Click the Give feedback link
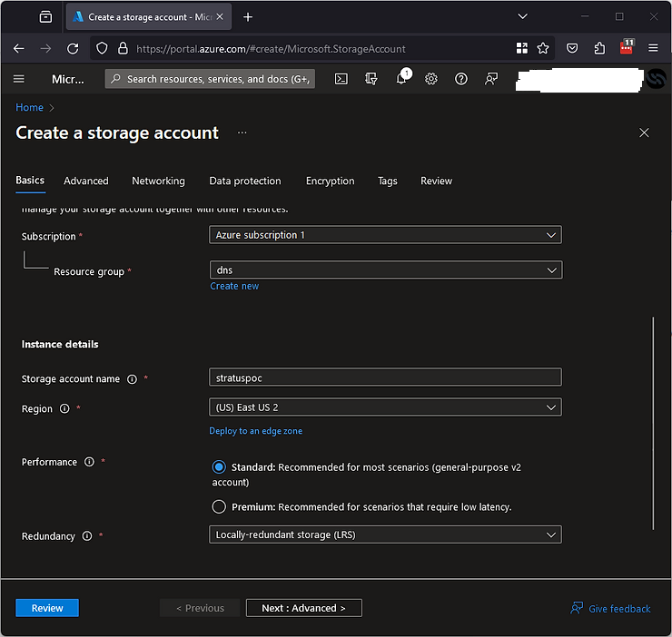 point(611,609)
